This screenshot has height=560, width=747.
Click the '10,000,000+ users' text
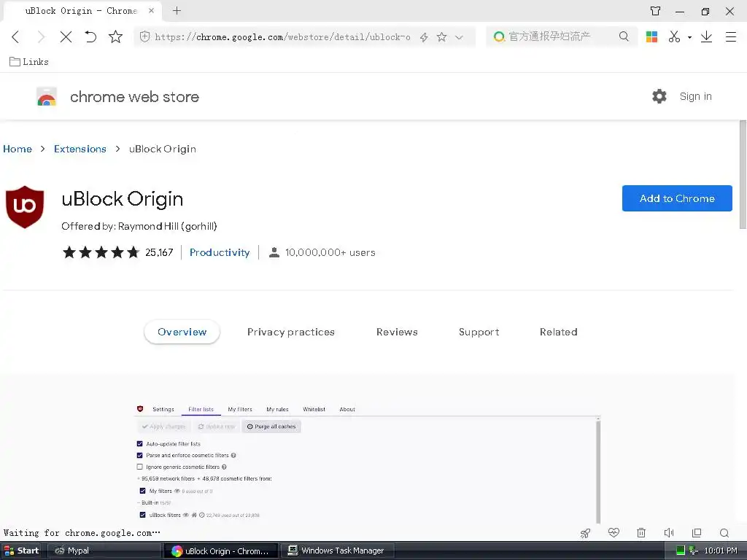pos(330,252)
